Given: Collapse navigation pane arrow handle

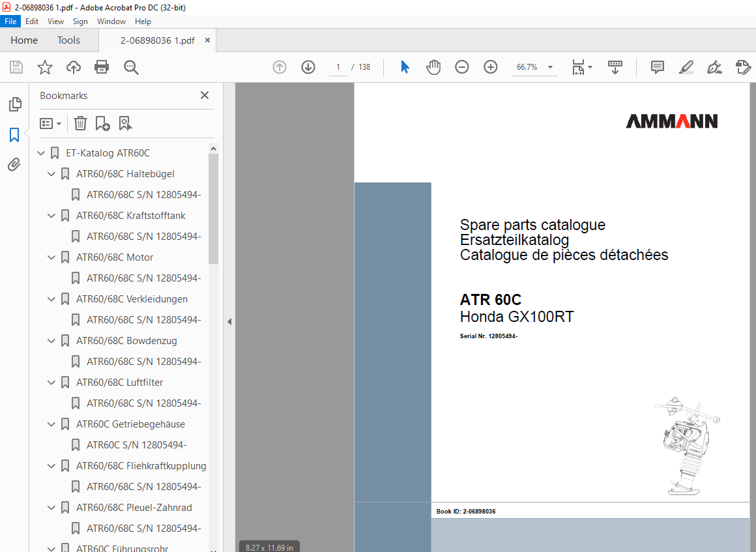Looking at the screenshot, I should click(x=229, y=321).
